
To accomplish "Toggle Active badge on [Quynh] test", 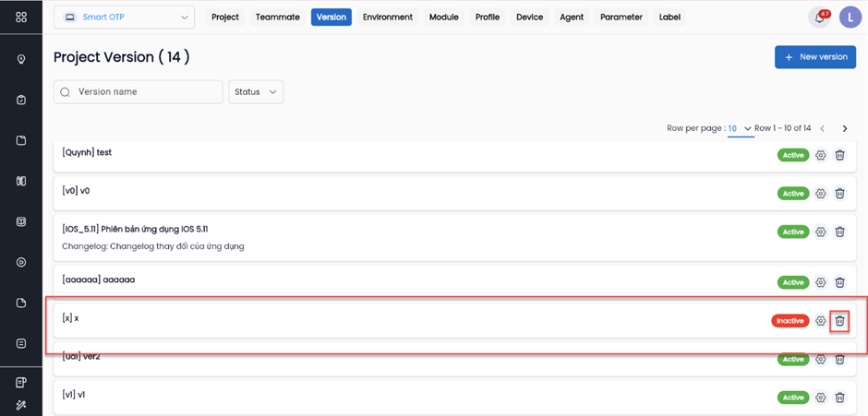I will tap(792, 155).
